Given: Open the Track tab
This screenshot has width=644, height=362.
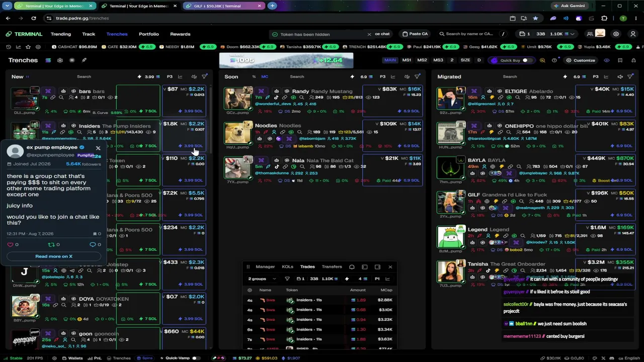Looking at the screenshot, I should 89,34.
